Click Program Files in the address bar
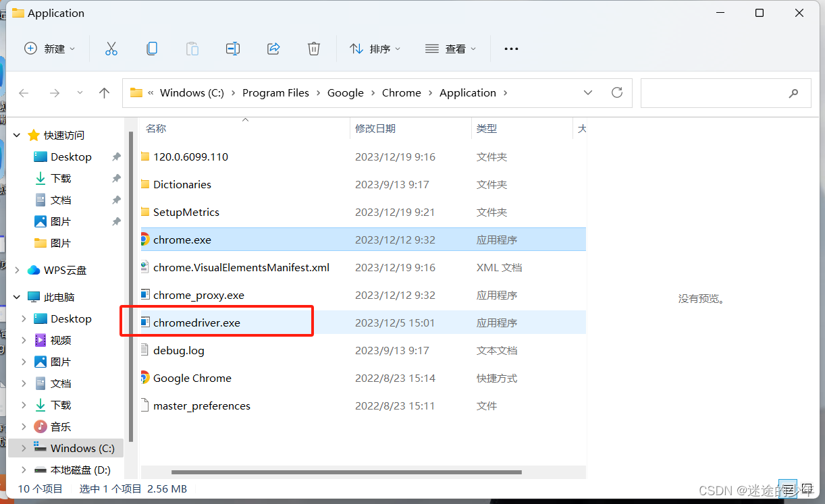The width and height of the screenshot is (825, 504). click(x=275, y=93)
